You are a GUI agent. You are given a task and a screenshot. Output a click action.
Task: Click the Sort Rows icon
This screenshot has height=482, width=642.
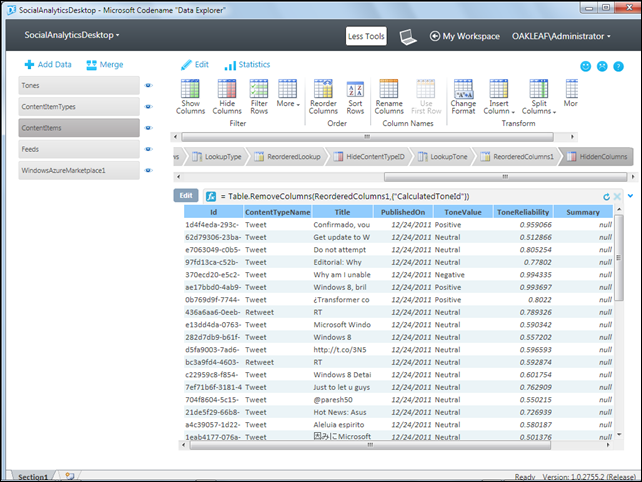click(355, 90)
